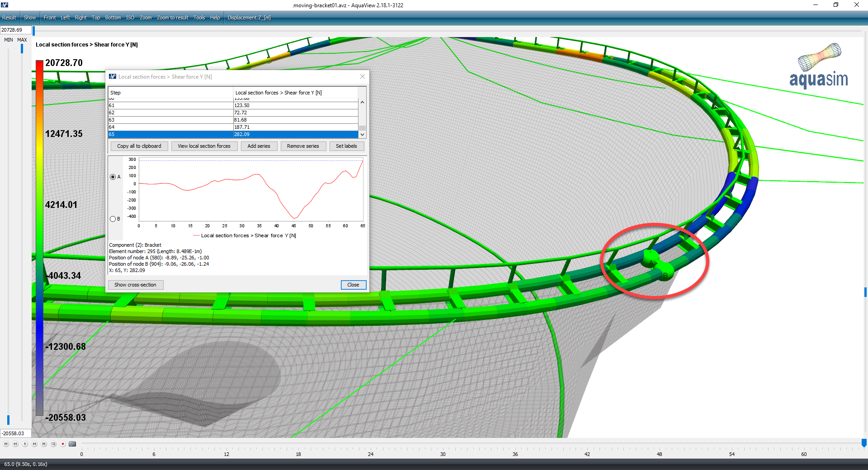Screen dimensions: 868x470
Task: Click the timeline position handle at end
Action: 864,443
